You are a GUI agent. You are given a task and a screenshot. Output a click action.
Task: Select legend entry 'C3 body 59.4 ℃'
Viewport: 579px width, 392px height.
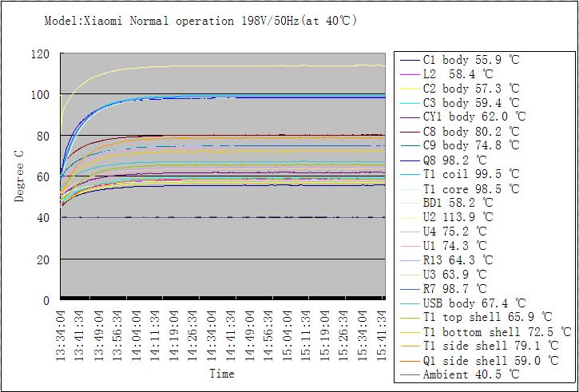pyautogui.click(x=460, y=103)
